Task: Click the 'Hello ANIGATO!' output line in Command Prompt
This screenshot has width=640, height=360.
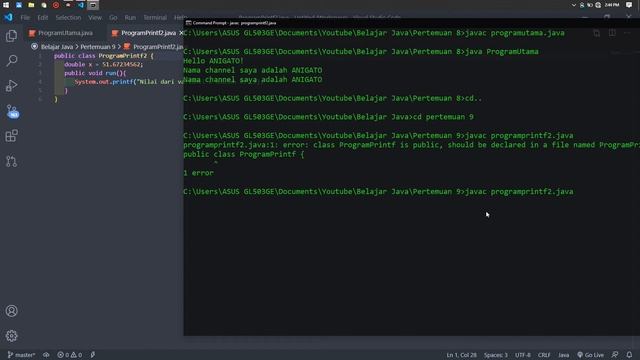Action: tap(213, 61)
